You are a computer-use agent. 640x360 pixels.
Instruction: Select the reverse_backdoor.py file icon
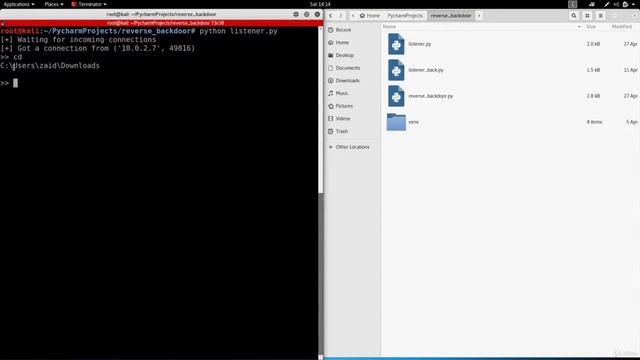(396, 96)
